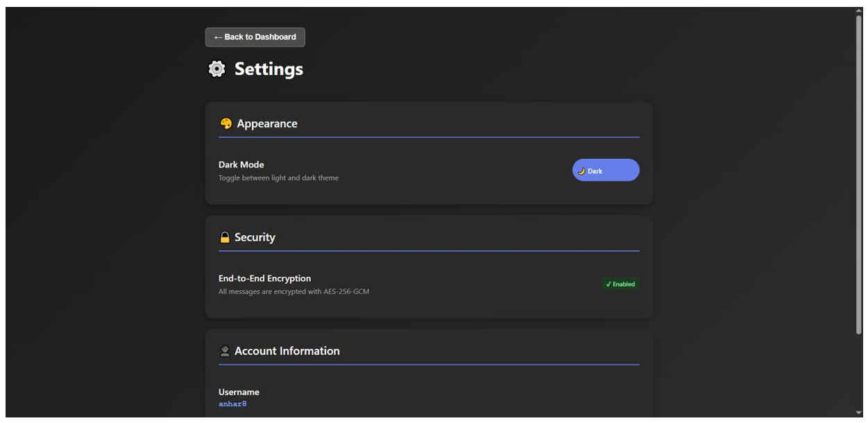This screenshot has height=423, width=868.
Task: Select the username anhar8 text
Action: coord(232,404)
